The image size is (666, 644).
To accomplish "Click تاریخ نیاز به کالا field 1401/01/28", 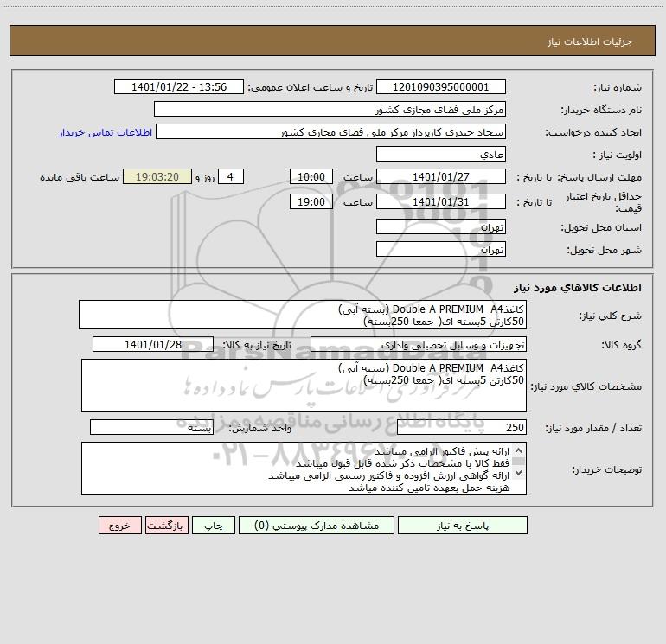I will [x=153, y=344].
